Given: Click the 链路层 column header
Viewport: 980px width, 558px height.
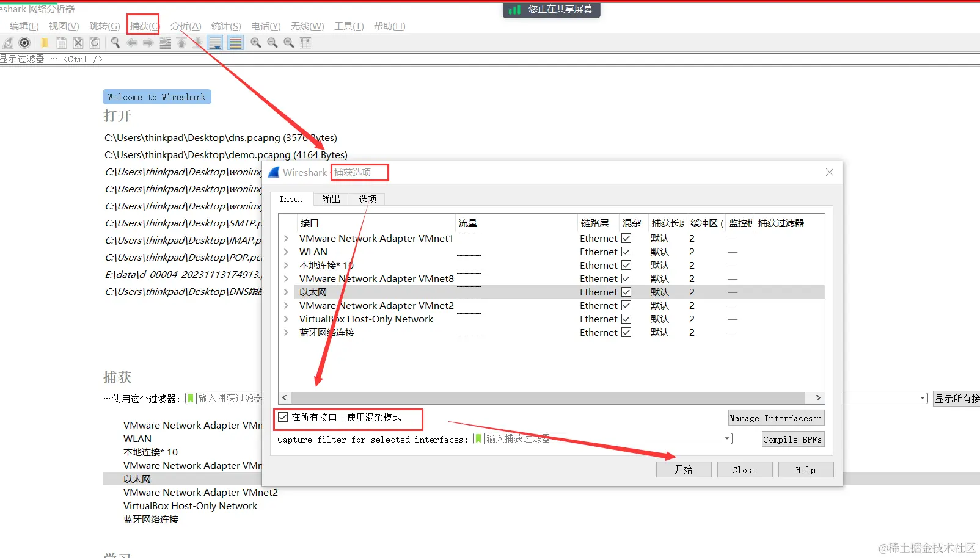Looking at the screenshot, I should [594, 223].
